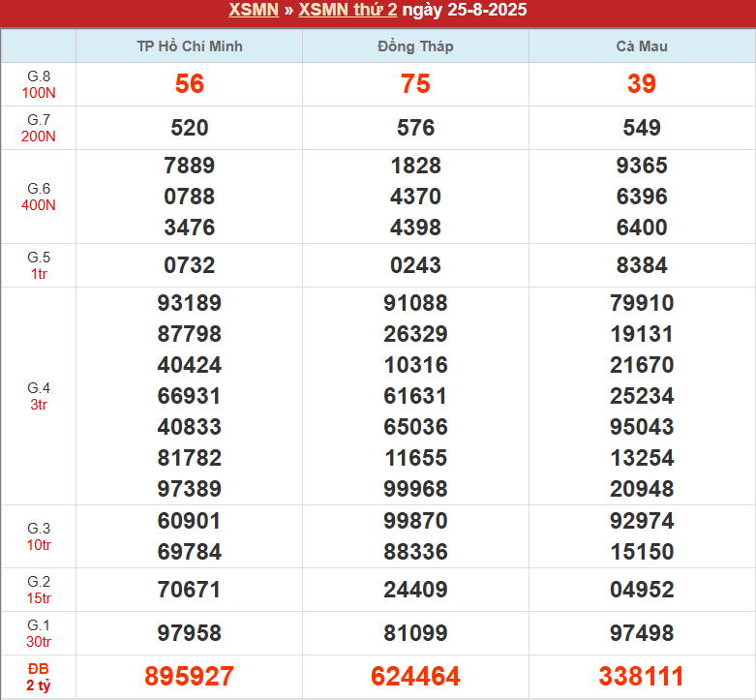756x700 pixels.
Task: Click the G.8 result 75
Action: (x=415, y=84)
